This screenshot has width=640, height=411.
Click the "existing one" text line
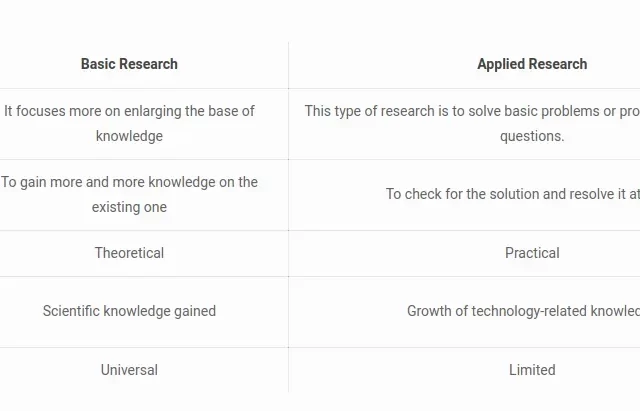tap(129, 207)
